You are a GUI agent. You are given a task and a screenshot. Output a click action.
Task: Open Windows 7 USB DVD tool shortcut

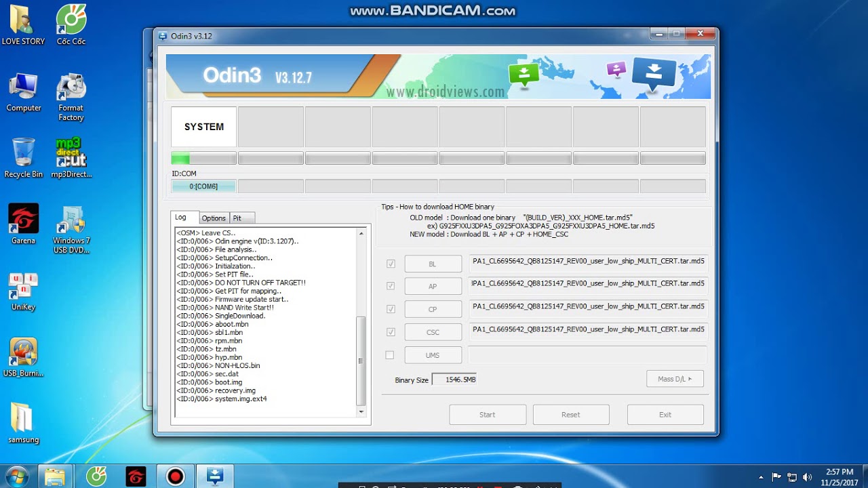point(71,229)
